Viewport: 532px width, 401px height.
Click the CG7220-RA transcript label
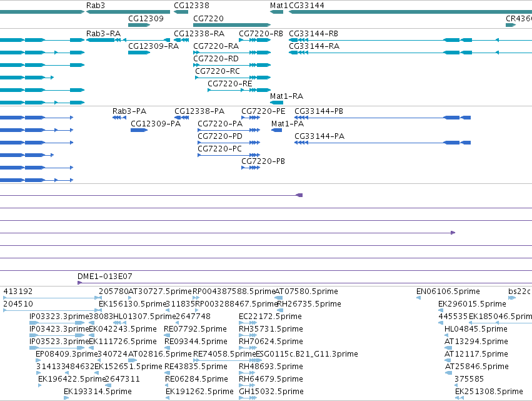tap(216, 46)
